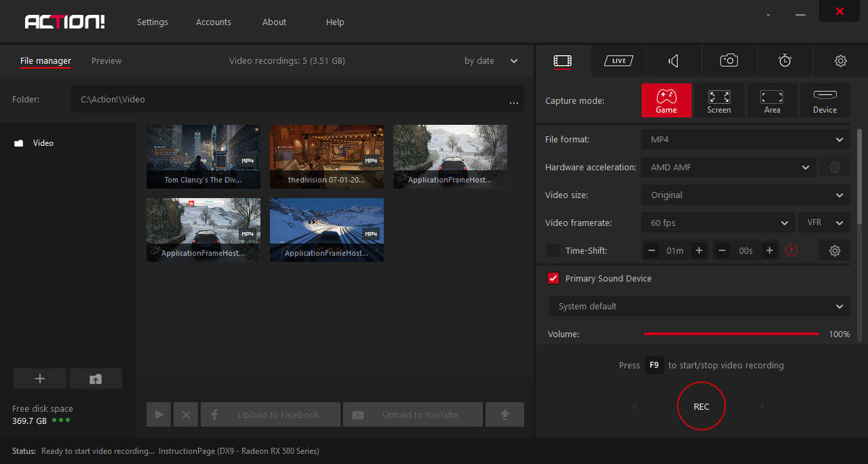
Task: Open the Help menu
Action: coord(335,22)
